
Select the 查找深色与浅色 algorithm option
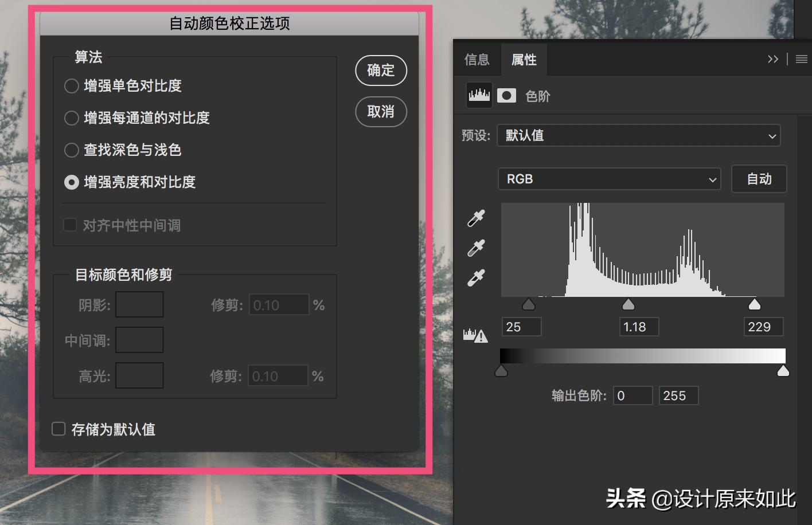72,150
